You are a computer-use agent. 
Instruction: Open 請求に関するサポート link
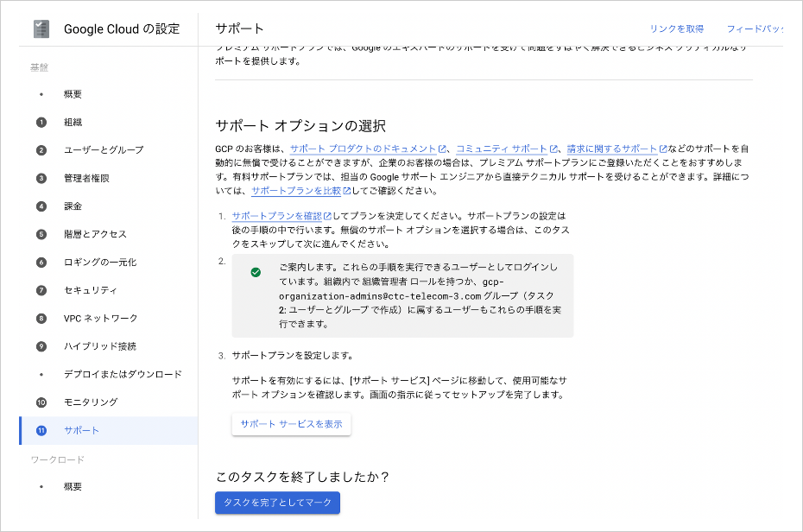click(612, 149)
